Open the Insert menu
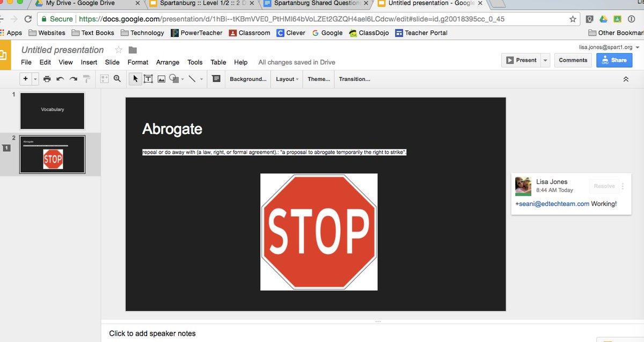 [x=89, y=62]
